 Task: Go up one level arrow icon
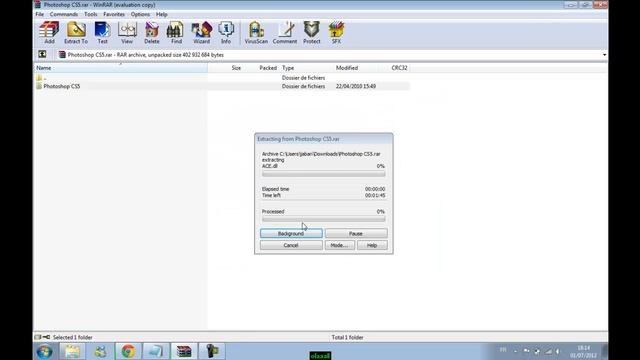pos(42,54)
